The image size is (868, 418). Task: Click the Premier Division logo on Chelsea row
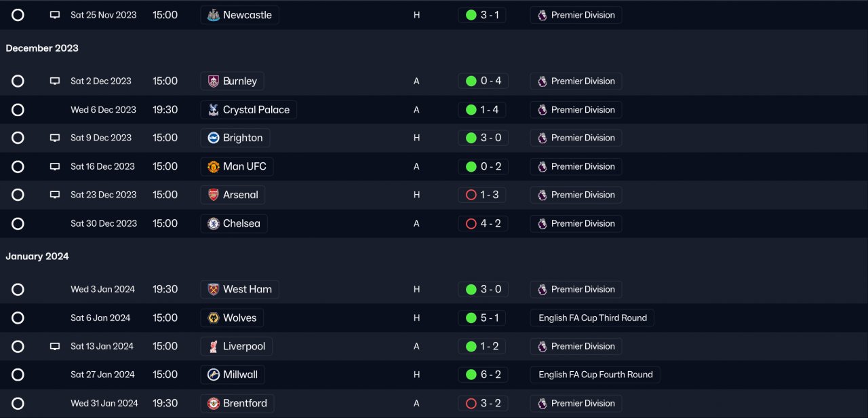pyautogui.click(x=542, y=224)
